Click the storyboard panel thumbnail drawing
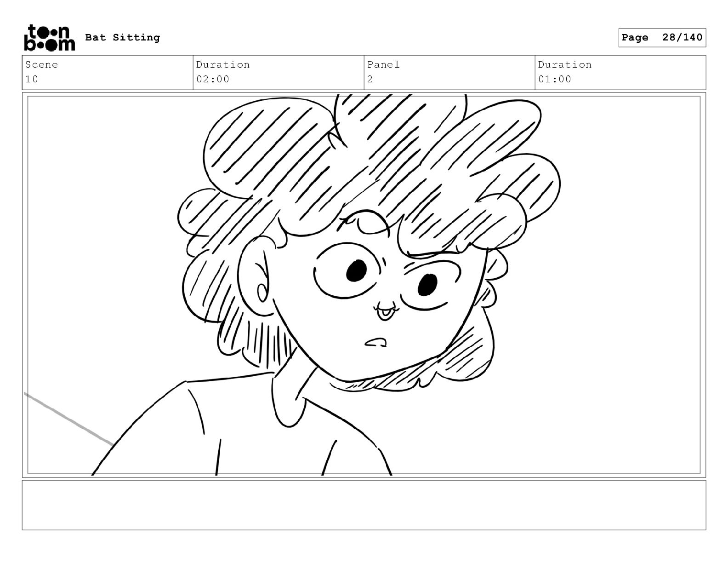 (x=364, y=285)
